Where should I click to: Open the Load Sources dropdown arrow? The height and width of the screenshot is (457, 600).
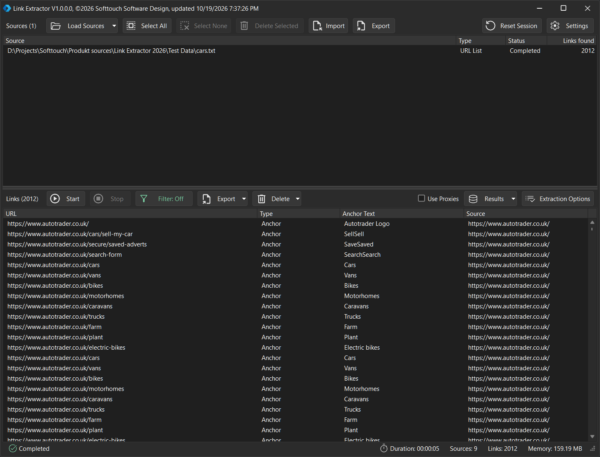114,26
